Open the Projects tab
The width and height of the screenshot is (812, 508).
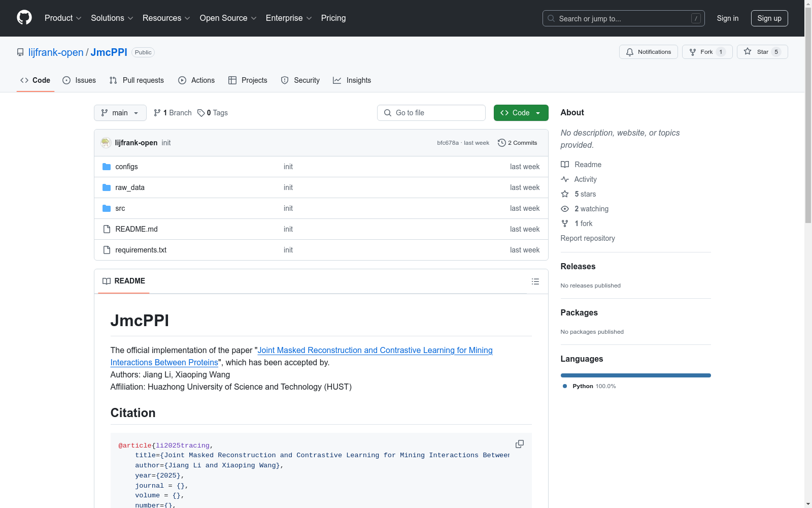pyautogui.click(x=248, y=80)
